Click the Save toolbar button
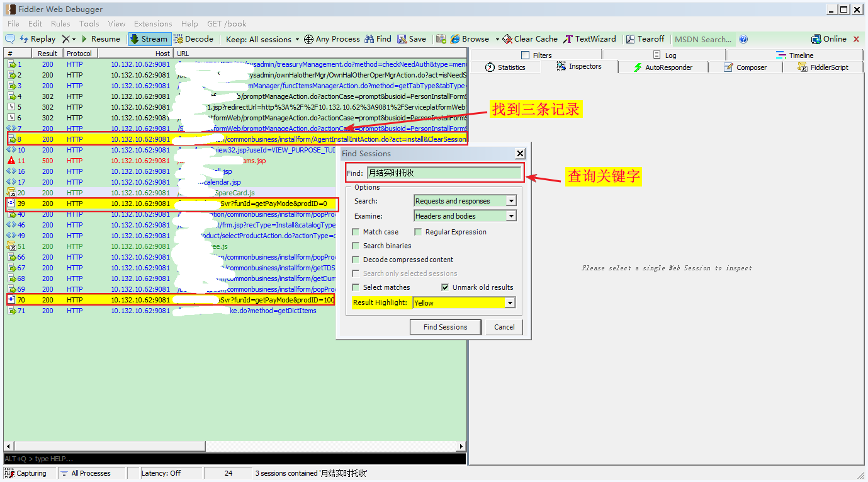868x482 pixels. [412, 39]
